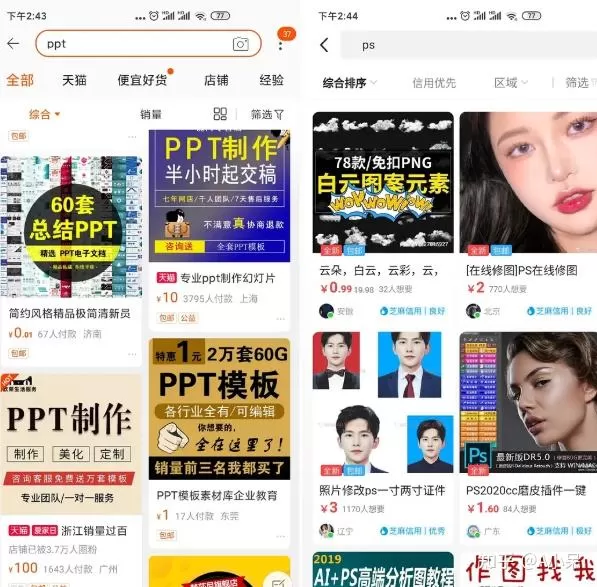Screen dimensions: 597x587
Task: Open listing PS2020cc磨皮插件一键
Action: coord(526,490)
